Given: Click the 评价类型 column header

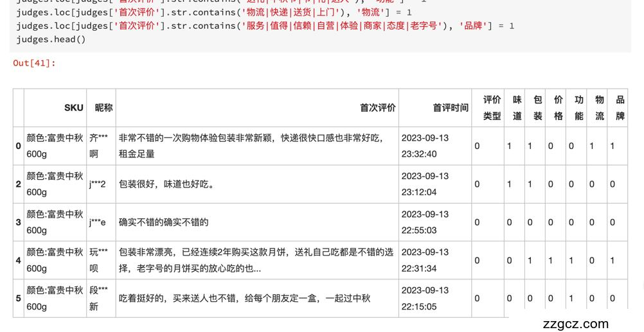Looking at the screenshot, I should [492, 108].
